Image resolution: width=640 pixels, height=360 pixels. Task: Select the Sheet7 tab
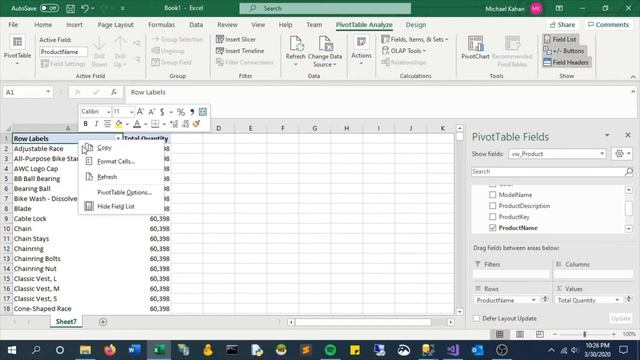[x=66, y=322]
